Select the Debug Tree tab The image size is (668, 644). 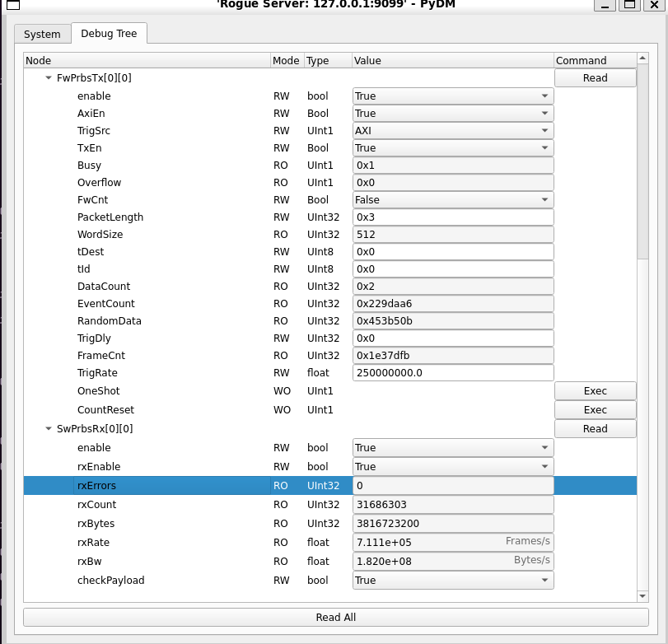[109, 34]
